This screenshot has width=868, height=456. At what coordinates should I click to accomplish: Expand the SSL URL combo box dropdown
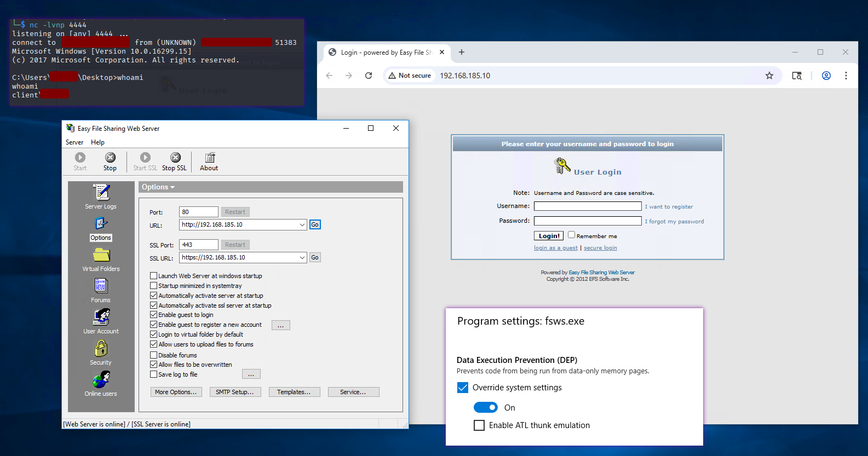302,257
